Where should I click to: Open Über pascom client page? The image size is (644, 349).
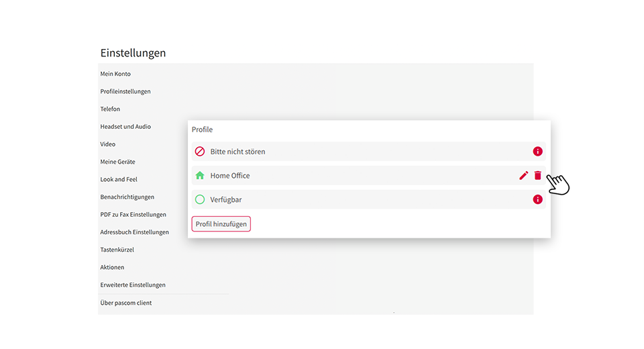[125, 303]
